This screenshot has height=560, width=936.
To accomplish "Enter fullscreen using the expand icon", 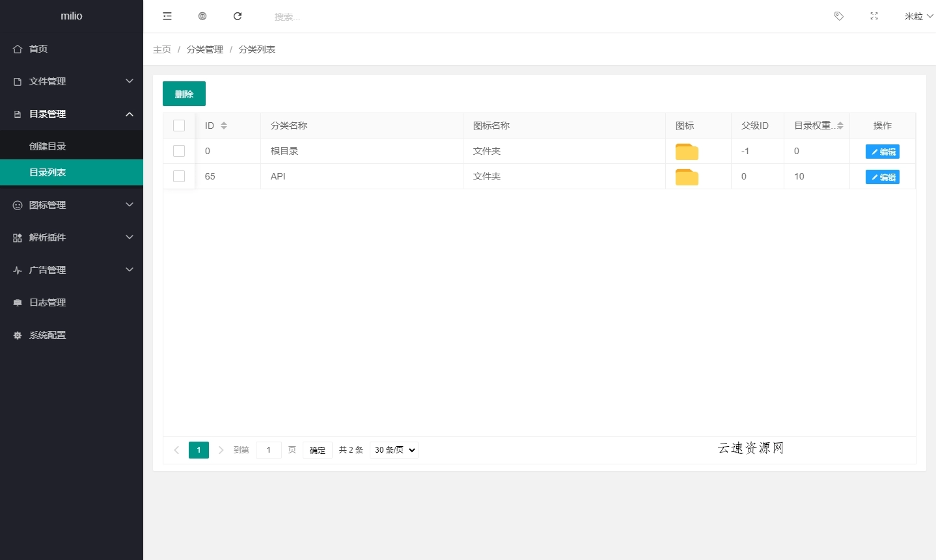I will tap(874, 16).
